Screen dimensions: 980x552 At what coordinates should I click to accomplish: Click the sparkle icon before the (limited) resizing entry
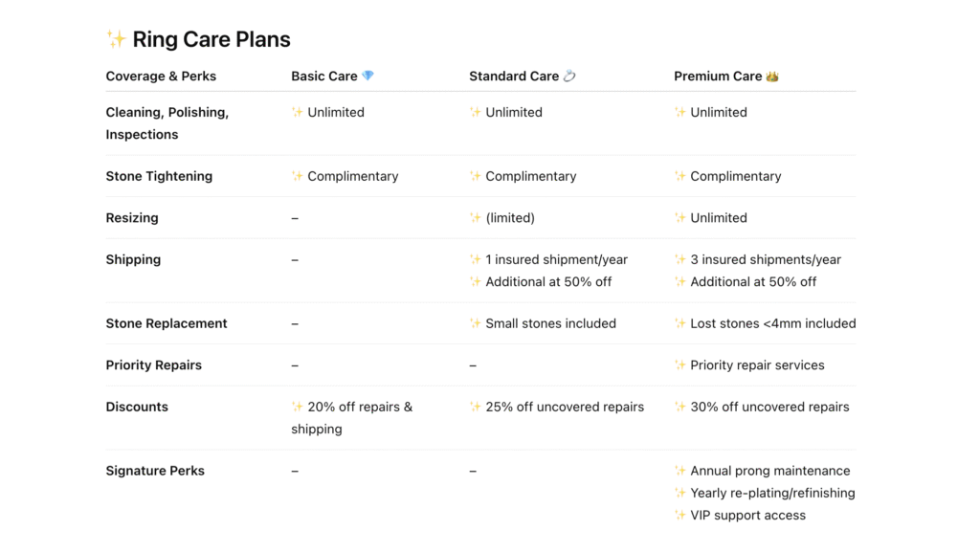[476, 218]
